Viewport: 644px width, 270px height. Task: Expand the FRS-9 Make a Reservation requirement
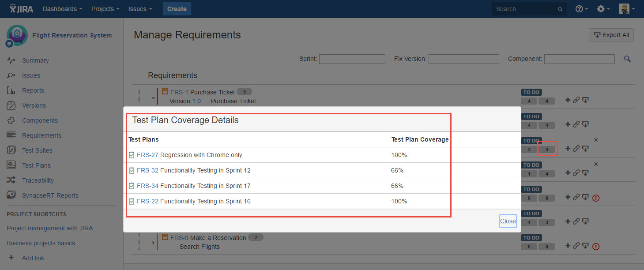pyautogui.click(x=153, y=243)
